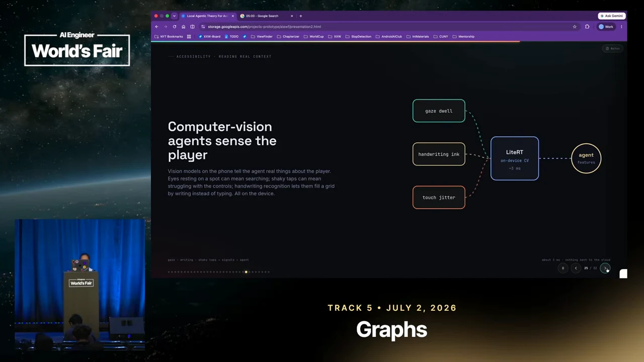Screen dimensions: 644x362
Task: Click the 'gaze · writing · shaky taps' footer text
Action: tap(208, 260)
